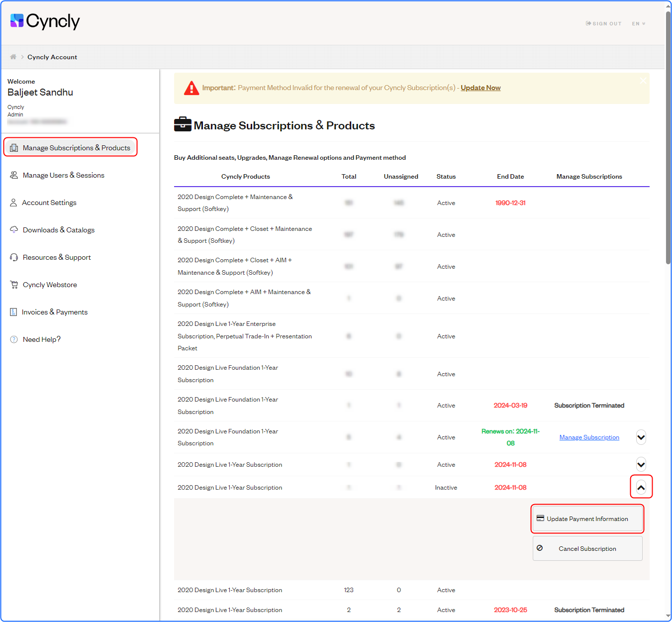
Task: Dismiss the payment warning banner
Action: (x=643, y=80)
